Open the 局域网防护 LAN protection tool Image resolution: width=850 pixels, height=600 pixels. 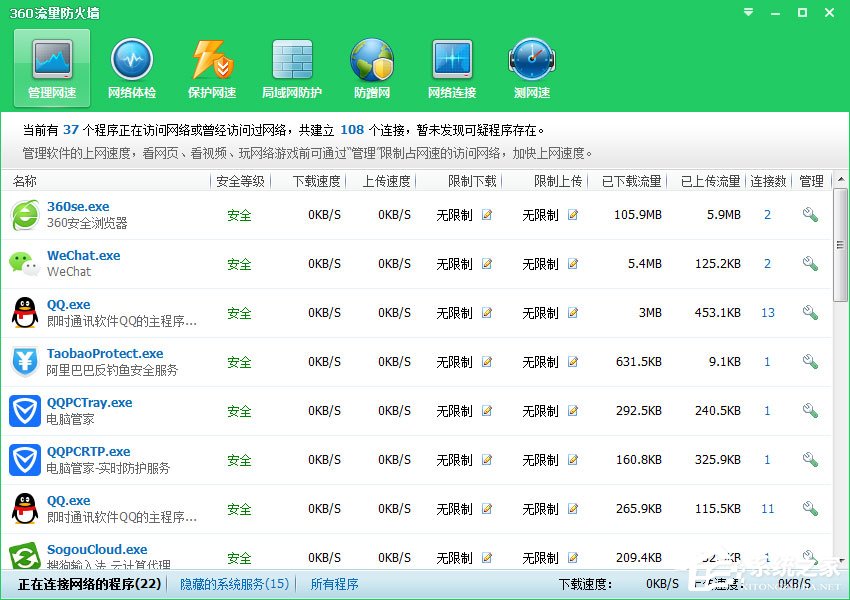pos(291,66)
